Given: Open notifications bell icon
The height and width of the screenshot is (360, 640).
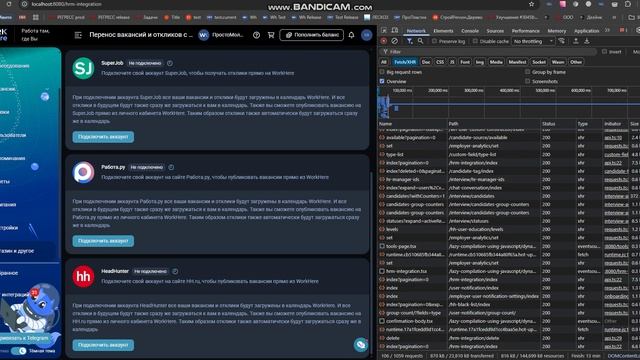Looking at the screenshot, I should point(351,35).
